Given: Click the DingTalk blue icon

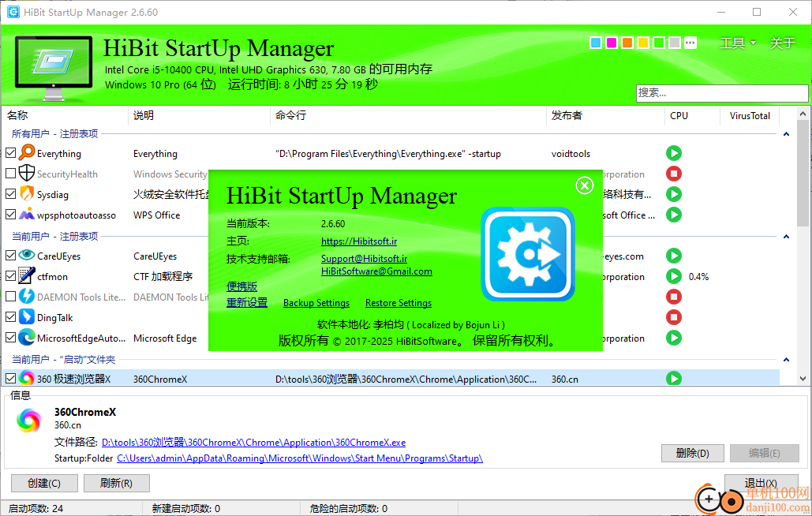Looking at the screenshot, I should pyautogui.click(x=27, y=316).
